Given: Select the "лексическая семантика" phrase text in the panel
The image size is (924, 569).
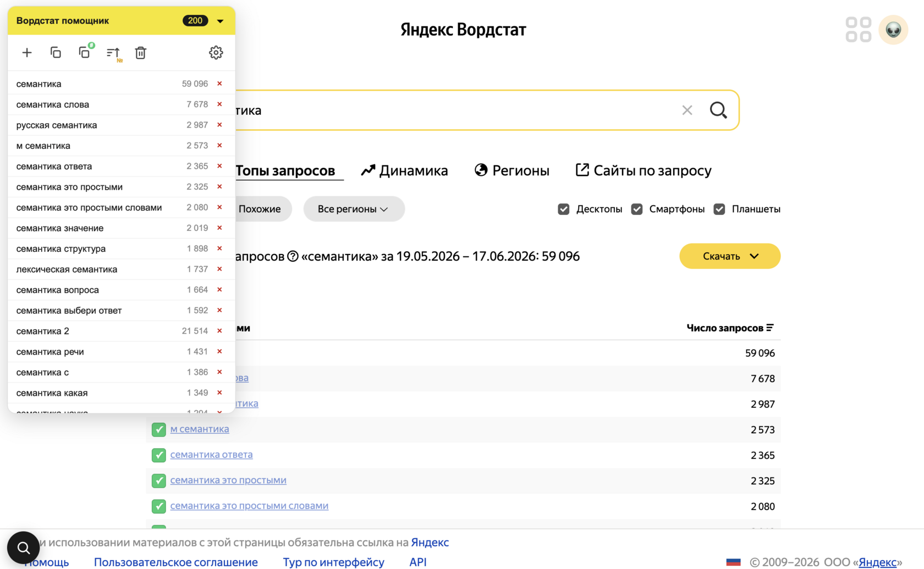Looking at the screenshot, I should [67, 269].
